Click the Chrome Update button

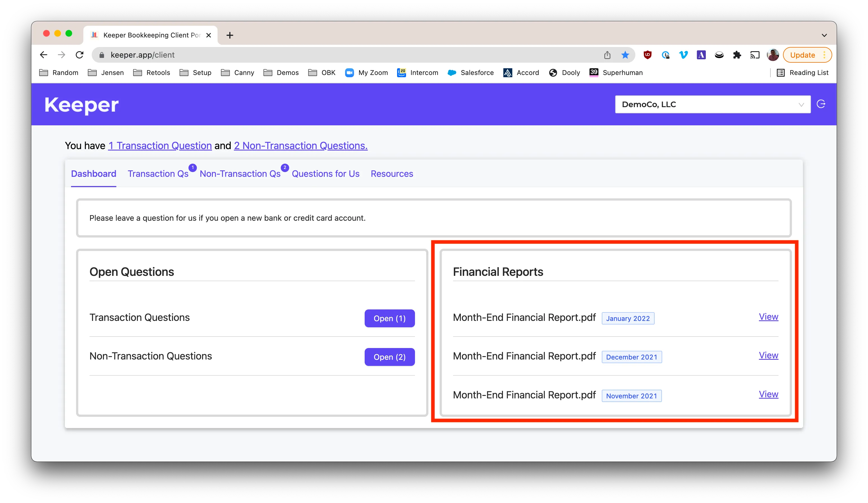coord(807,55)
